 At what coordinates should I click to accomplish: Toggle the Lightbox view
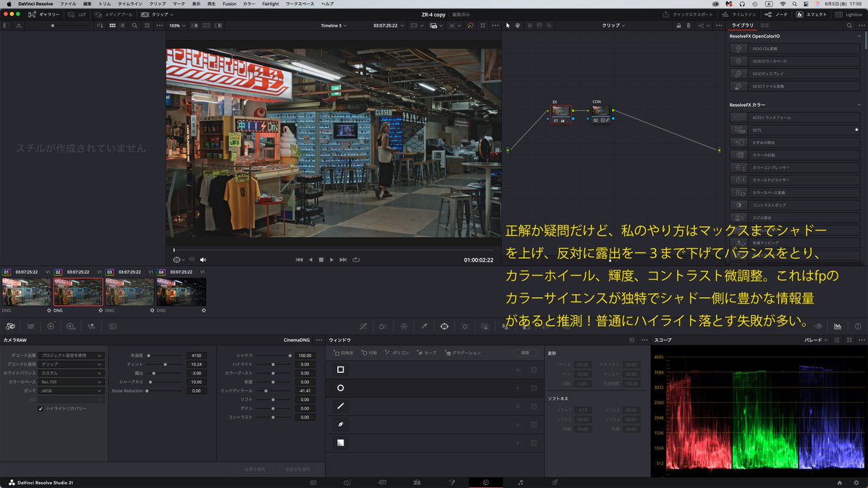click(849, 14)
